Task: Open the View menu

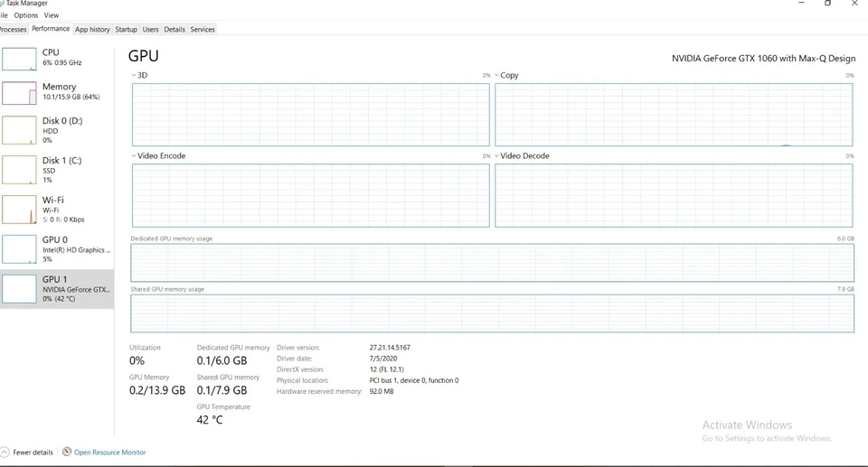Action: click(x=52, y=15)
